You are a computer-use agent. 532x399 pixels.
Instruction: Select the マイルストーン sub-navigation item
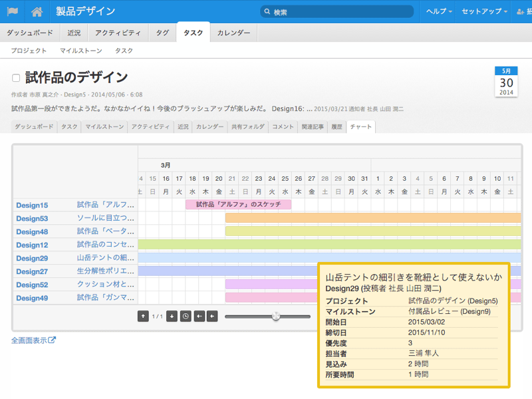(80, 51)
